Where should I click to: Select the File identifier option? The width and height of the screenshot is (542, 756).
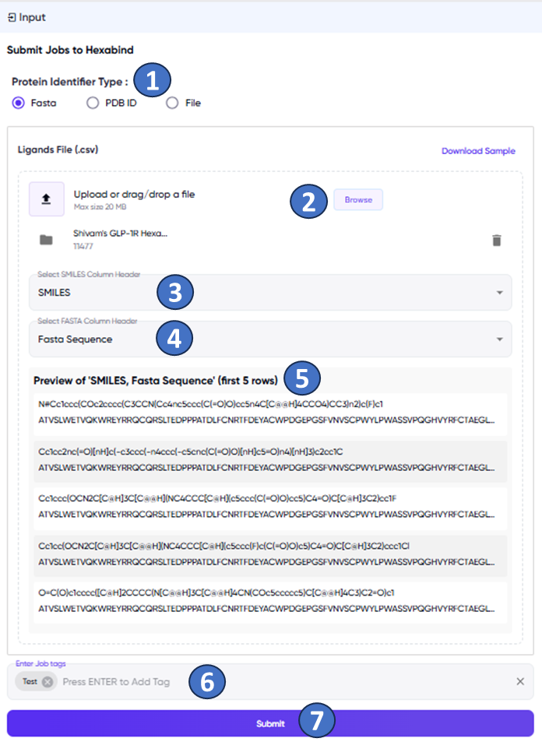[x=172, y=103]
